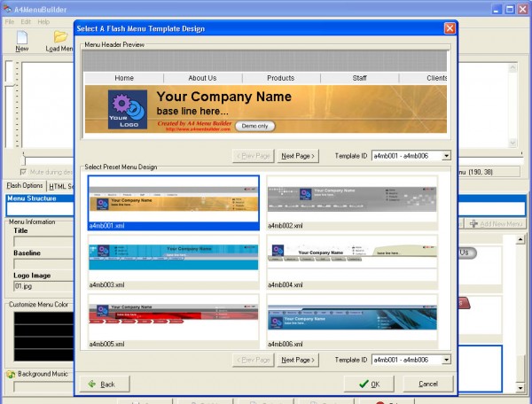
Task: Click the lower Next Page button
Action: (298, 360)
